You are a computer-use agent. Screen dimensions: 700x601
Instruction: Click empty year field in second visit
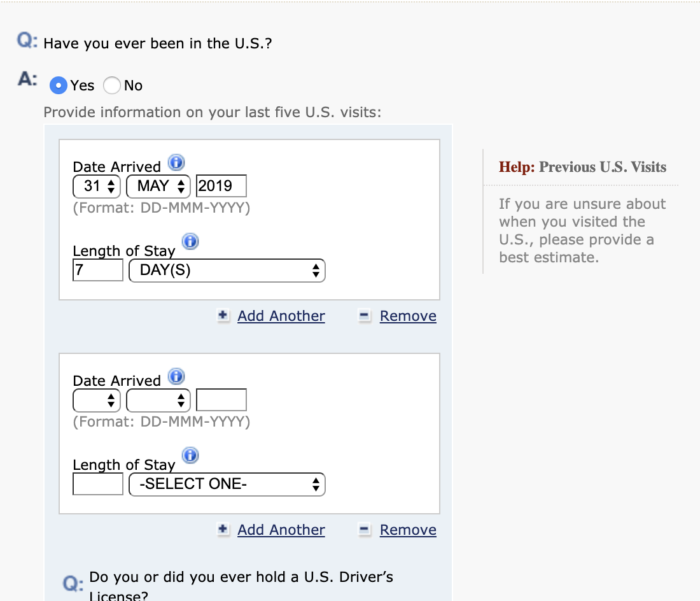221,400
